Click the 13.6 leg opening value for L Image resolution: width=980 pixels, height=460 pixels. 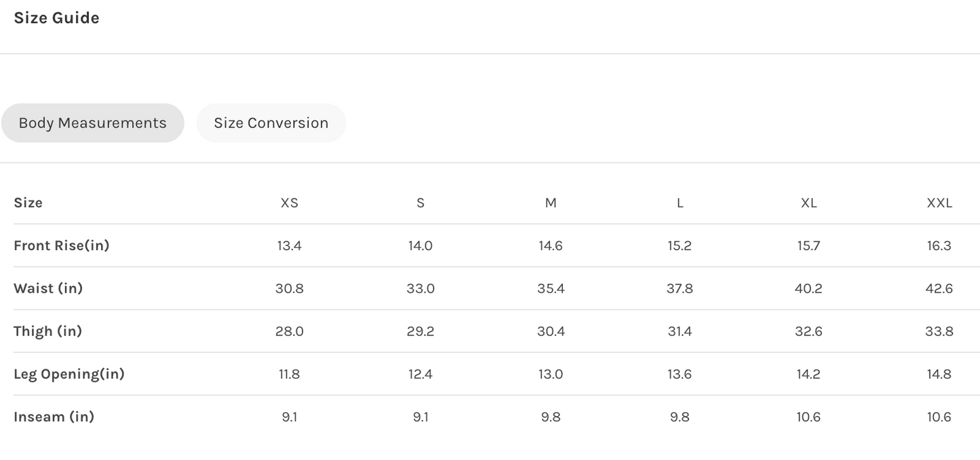pos(680,373)
